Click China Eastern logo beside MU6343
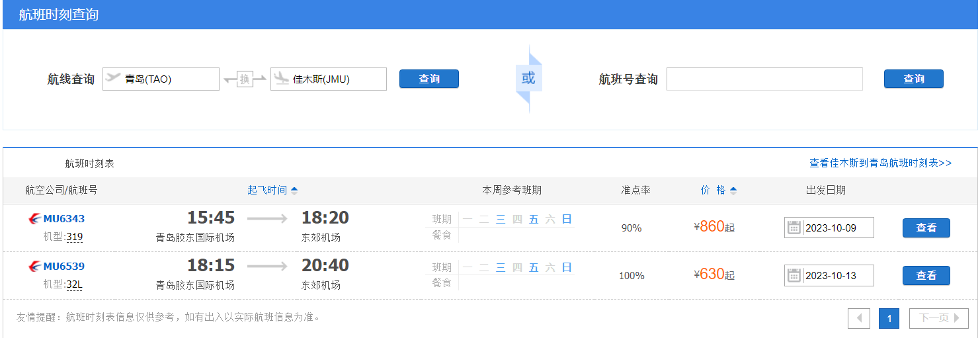 (x=34, y=219)
